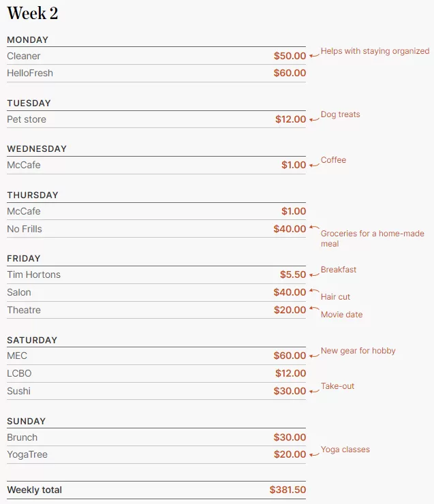
Task: Click the HelloFresh expense row
Action: [x=156, y=73]
